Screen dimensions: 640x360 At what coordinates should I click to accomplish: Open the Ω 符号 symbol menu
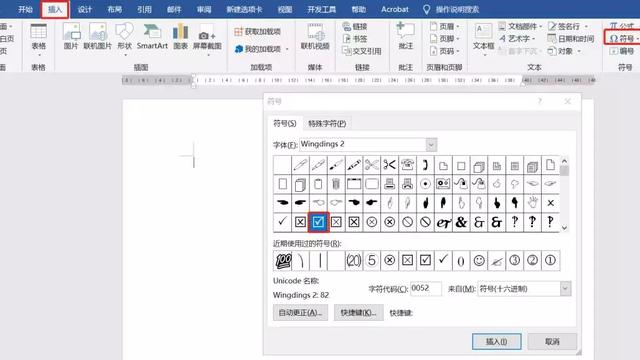click(623, 39)
